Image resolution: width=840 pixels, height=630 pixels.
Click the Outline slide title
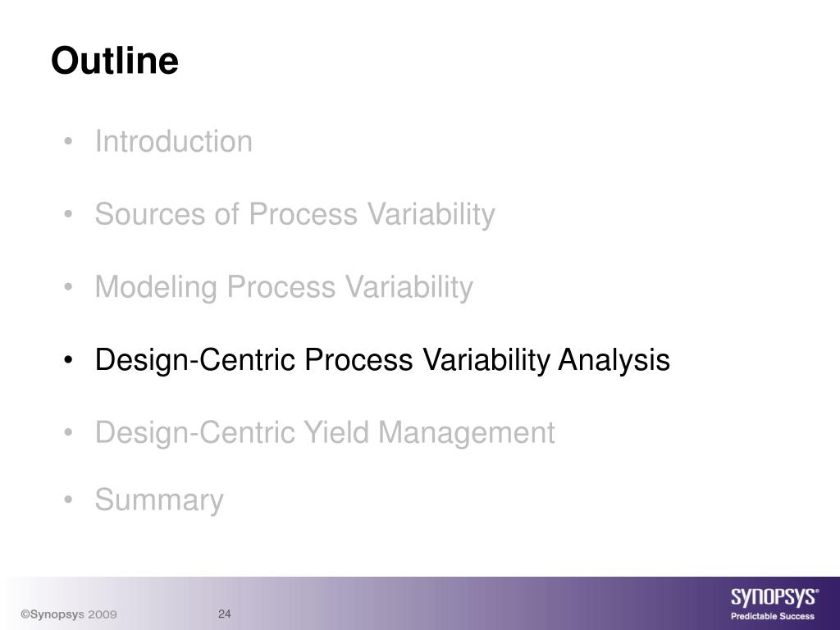tap(115, 60)
